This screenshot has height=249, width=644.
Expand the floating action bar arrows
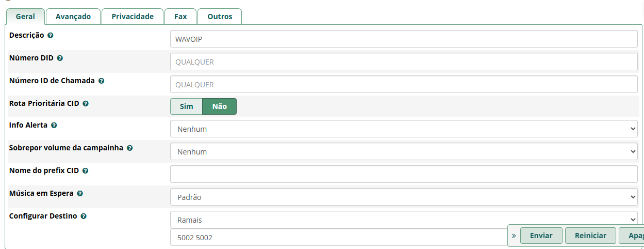514,236
